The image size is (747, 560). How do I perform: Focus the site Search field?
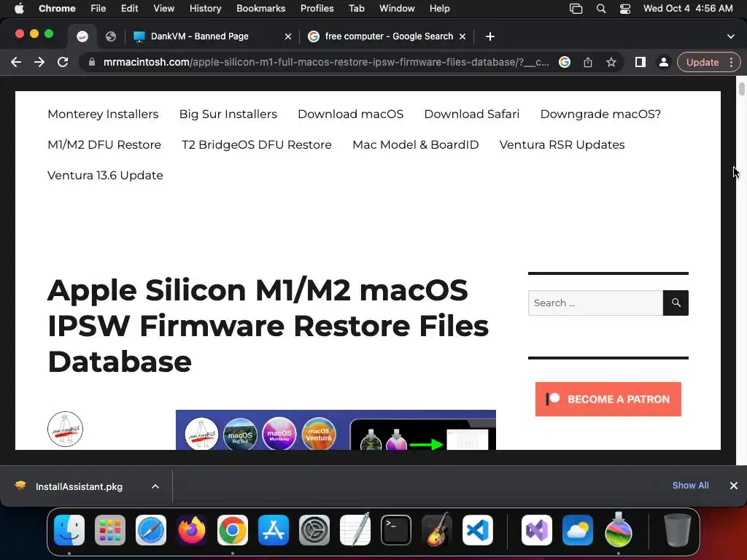click(x=595, y=303)
